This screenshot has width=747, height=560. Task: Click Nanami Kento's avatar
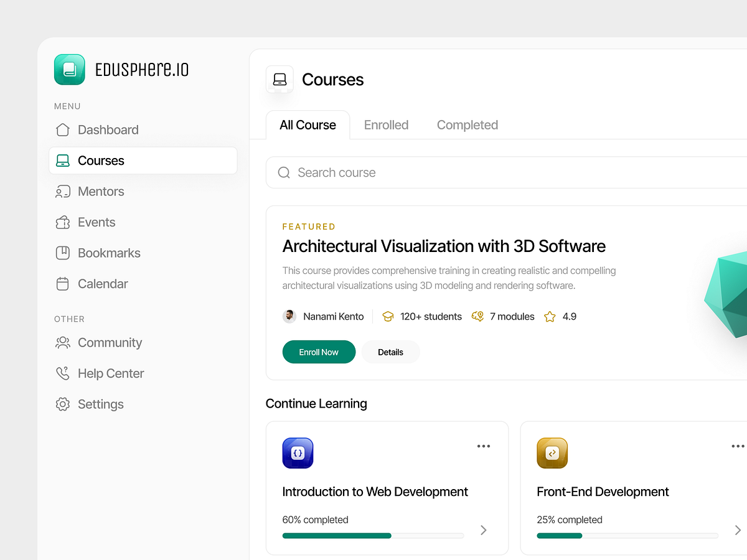coord(289,316)
